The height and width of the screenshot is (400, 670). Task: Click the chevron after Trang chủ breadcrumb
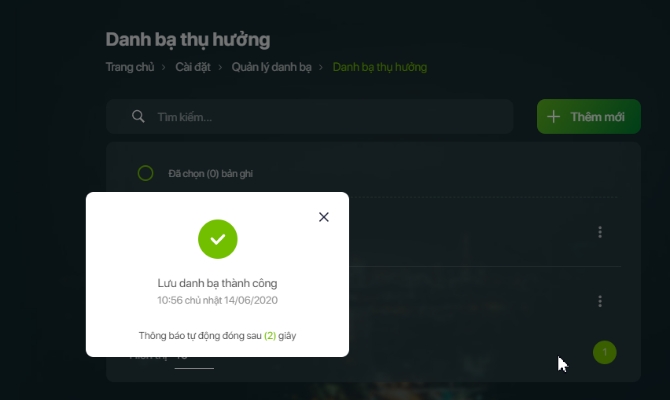point(164,68)
